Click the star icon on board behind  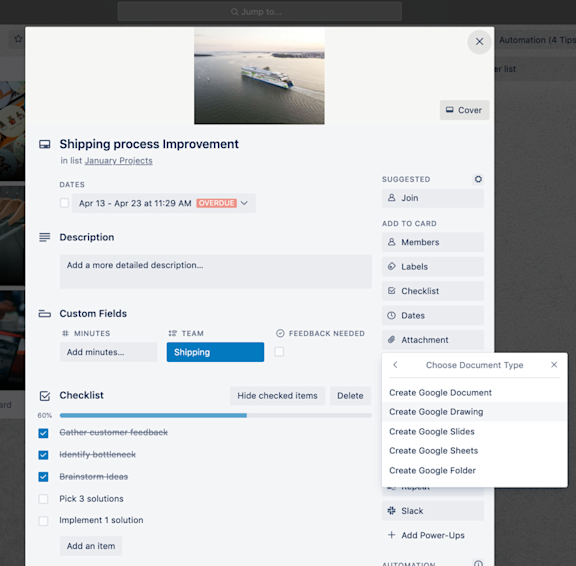[18, 39]
